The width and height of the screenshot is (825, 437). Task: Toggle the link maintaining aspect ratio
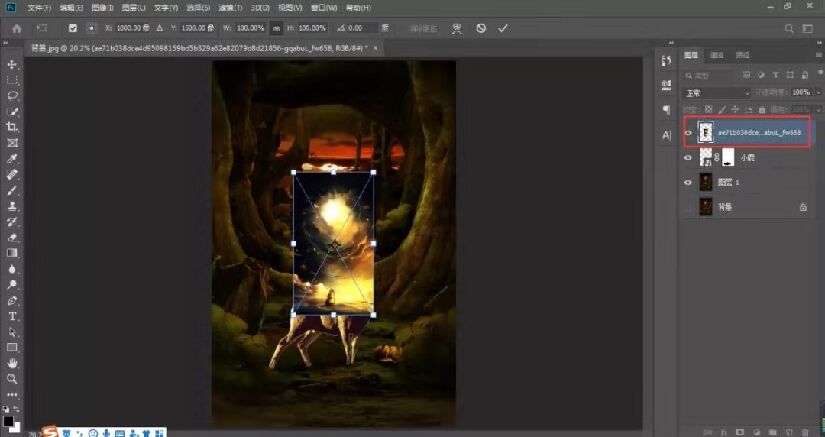tap(276, 28)
